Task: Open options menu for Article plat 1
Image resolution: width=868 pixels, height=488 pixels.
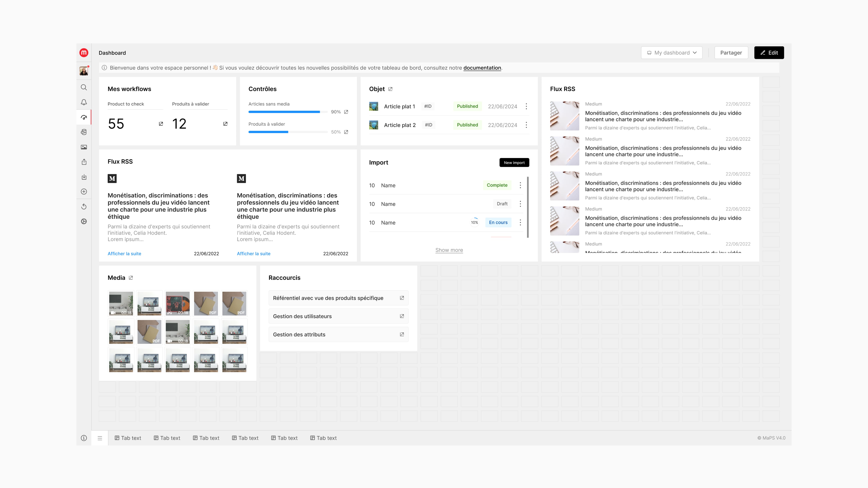Action: coord(526,106)
